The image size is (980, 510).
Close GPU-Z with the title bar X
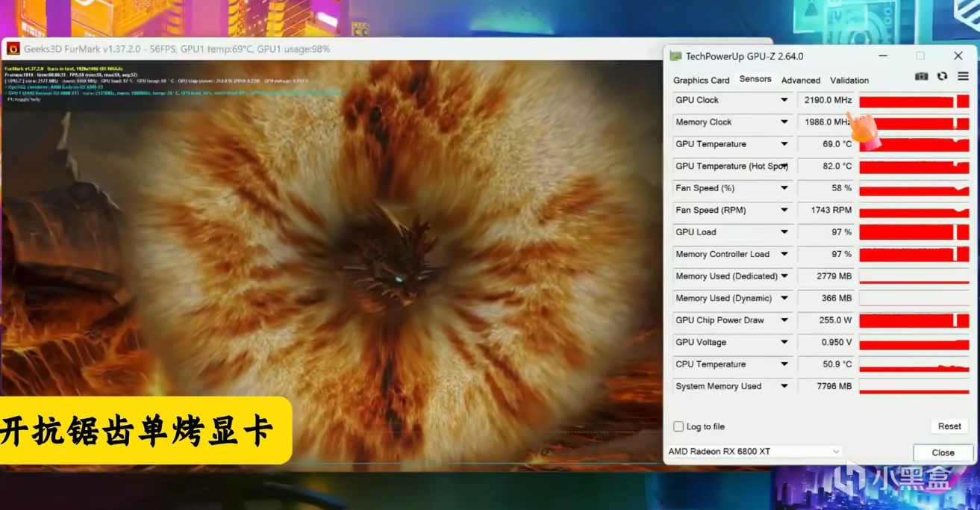958,56
